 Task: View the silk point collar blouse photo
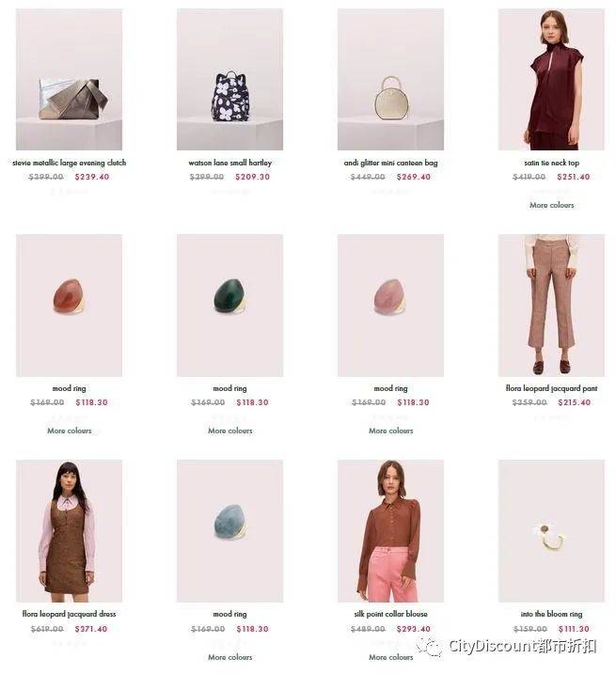pos(390,531)
